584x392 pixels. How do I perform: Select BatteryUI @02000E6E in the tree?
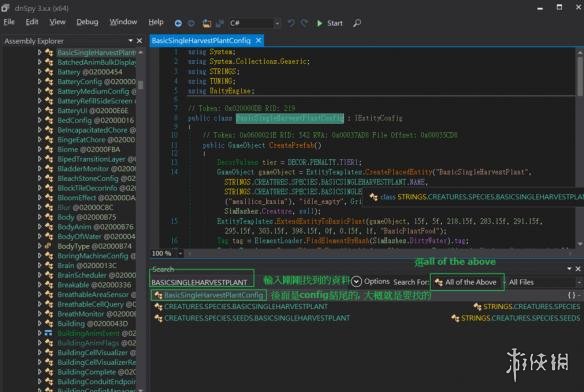click(x=93, y=110)
